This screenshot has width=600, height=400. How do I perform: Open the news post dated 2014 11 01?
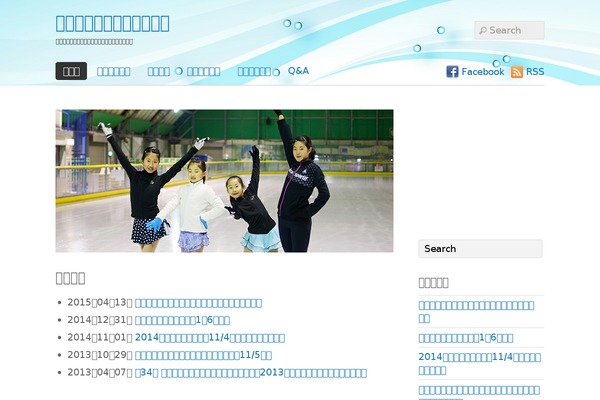click(210, 338)
